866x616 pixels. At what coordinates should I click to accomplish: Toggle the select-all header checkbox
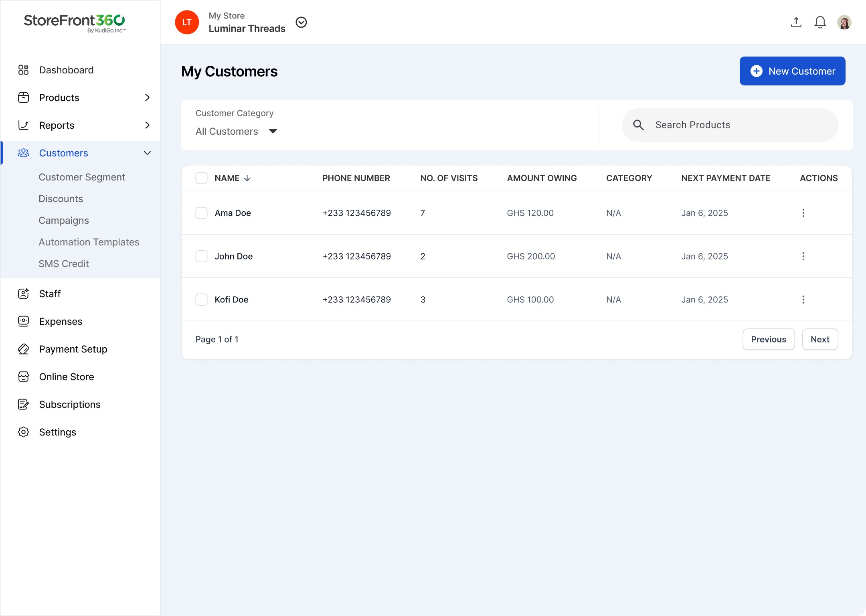201,178
